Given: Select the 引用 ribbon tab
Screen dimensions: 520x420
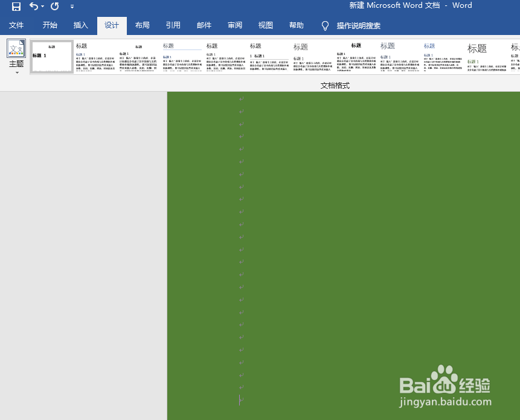Looking at the screenshot, I should point(173,25).
